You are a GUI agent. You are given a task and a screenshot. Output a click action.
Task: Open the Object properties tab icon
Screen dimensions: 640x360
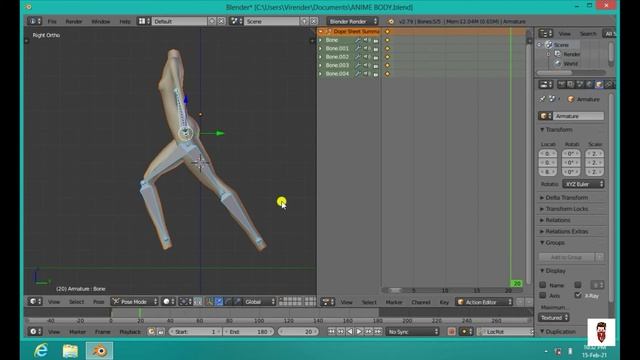(x=599, y=84)
